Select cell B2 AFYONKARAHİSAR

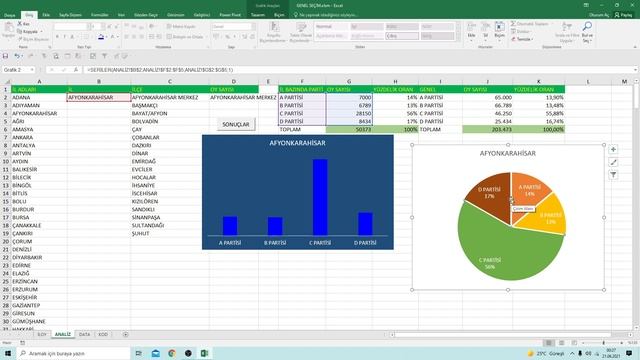99,98
